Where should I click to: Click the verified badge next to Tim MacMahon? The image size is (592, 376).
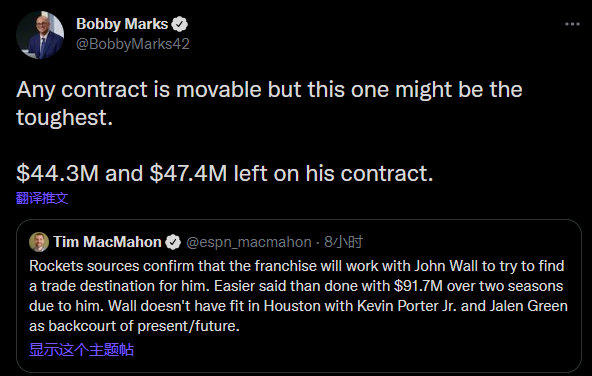click(x=173, y=242)
